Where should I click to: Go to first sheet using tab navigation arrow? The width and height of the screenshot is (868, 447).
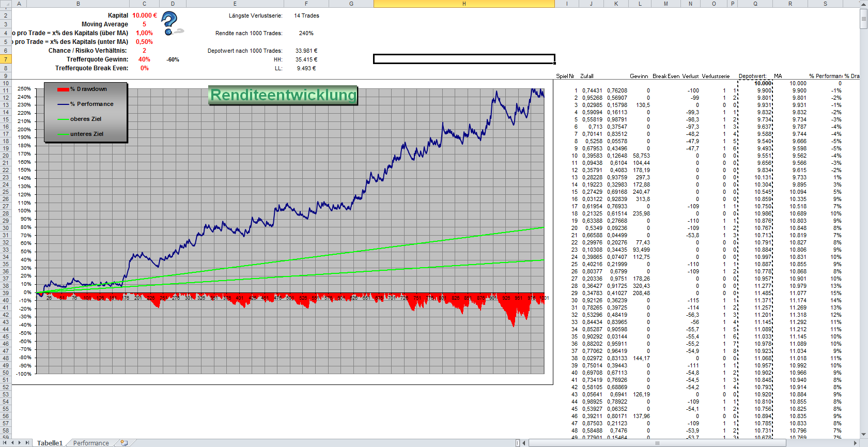[6, 443]
